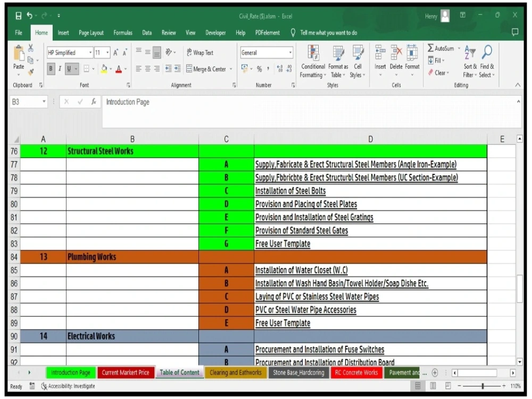
Task: Click the Increase Decimal icon
Action: (x=280, y=69)
